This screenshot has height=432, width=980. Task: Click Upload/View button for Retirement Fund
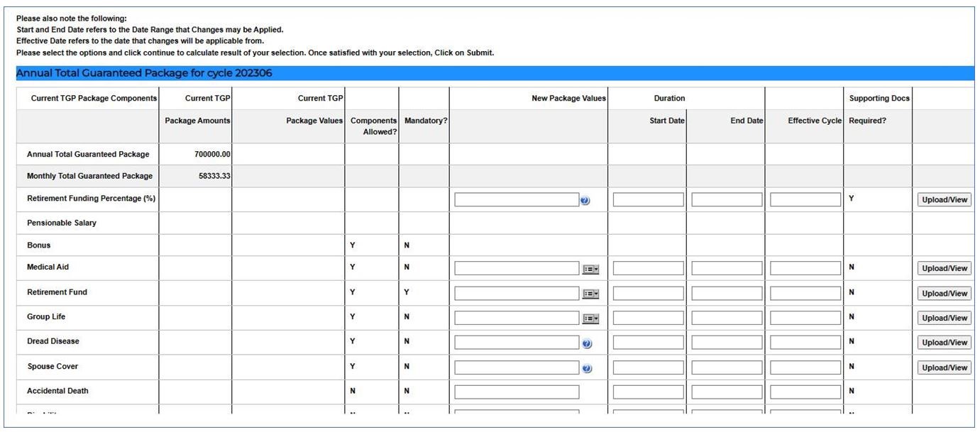tap(944, 294)
